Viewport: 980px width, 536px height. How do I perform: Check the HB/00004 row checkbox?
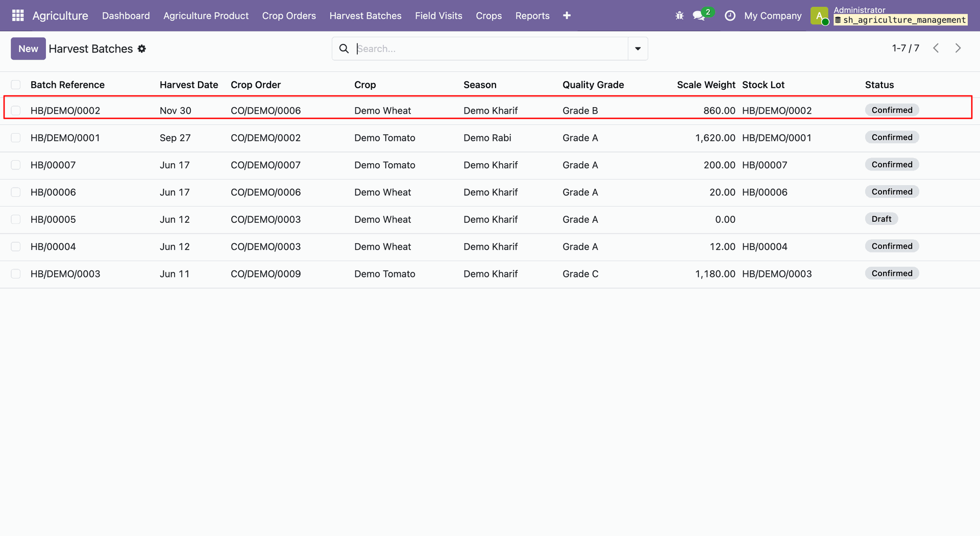tap(16, 246)
